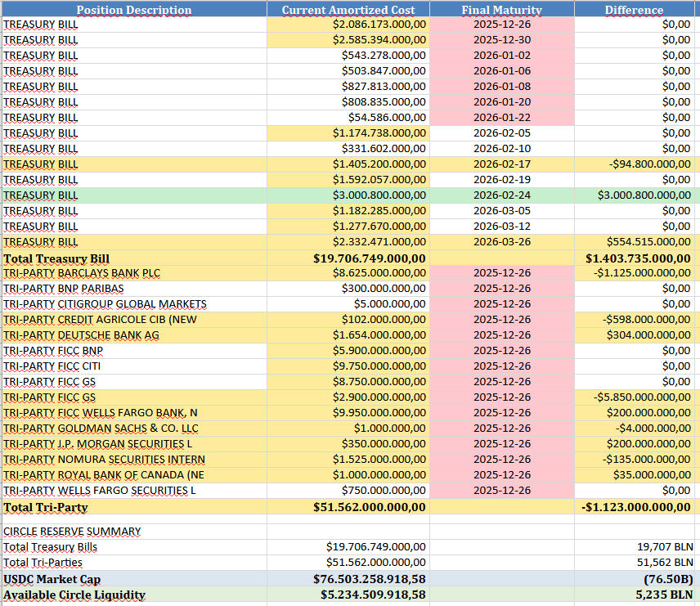Image resolution: width=700 pixels, height=606 pixels.
Task: Click TRI-PARTY BARCLAYS BANK PLC cell
Action: pos(134,273)
